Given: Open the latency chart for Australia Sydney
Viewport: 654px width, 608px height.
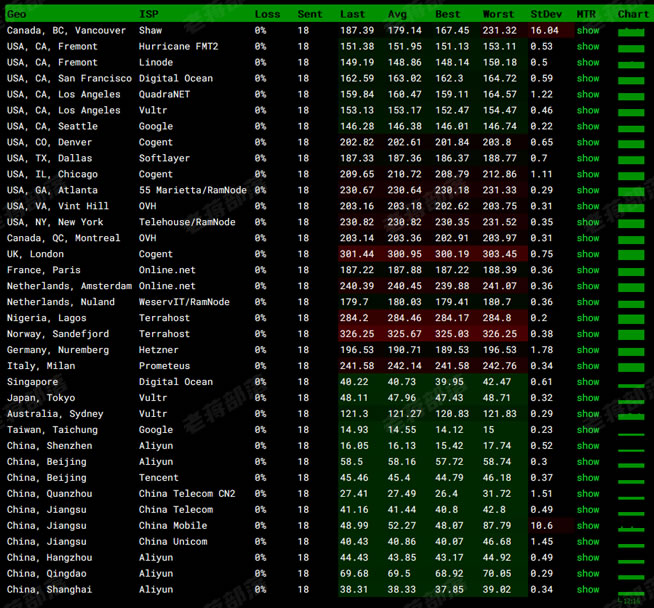Looking at the screenshot, I should [631, 417].
